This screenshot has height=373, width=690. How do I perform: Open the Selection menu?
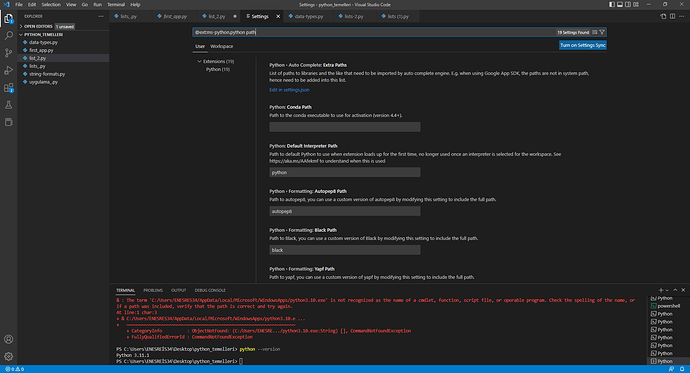pos(51,4)
